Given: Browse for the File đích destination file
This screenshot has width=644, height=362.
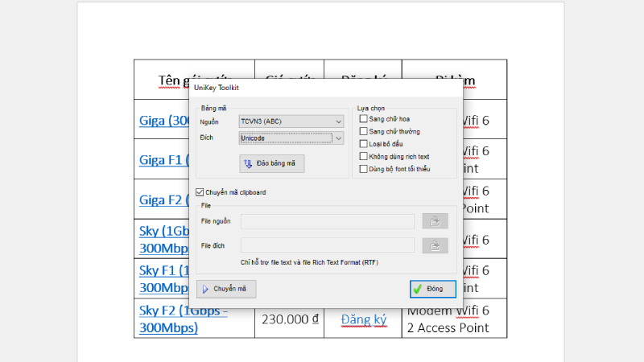Looking at the screenshot, I should [435, 246].
